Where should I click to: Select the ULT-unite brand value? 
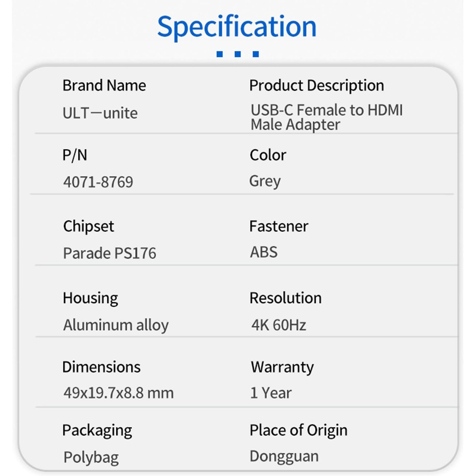tap(100, 113)
